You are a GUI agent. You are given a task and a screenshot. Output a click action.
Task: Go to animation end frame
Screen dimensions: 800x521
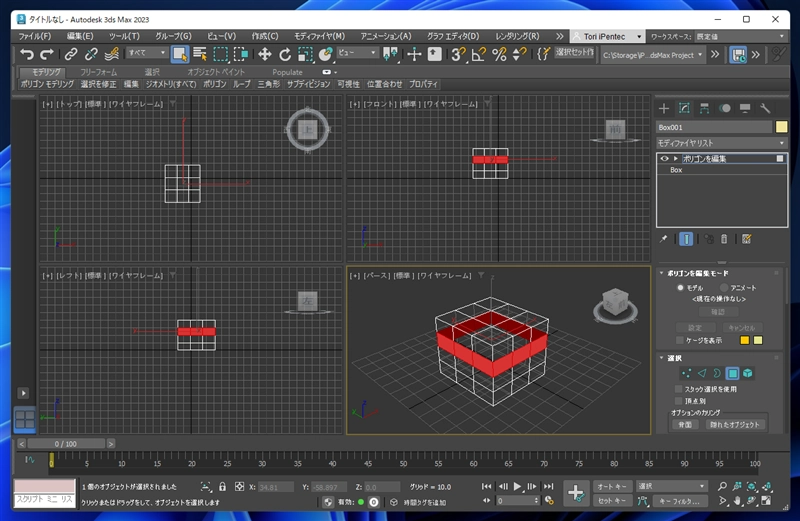(x=548, y=487)
